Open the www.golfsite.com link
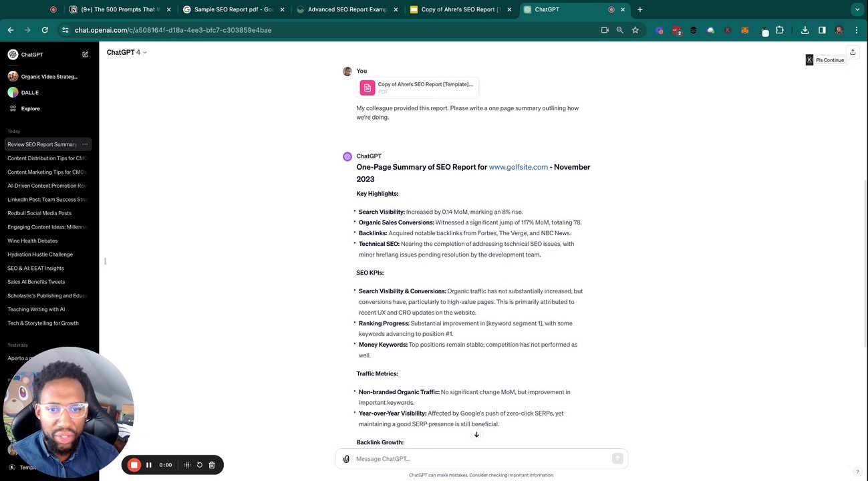This screenshot has width=868, height=481. click(518, 167)
